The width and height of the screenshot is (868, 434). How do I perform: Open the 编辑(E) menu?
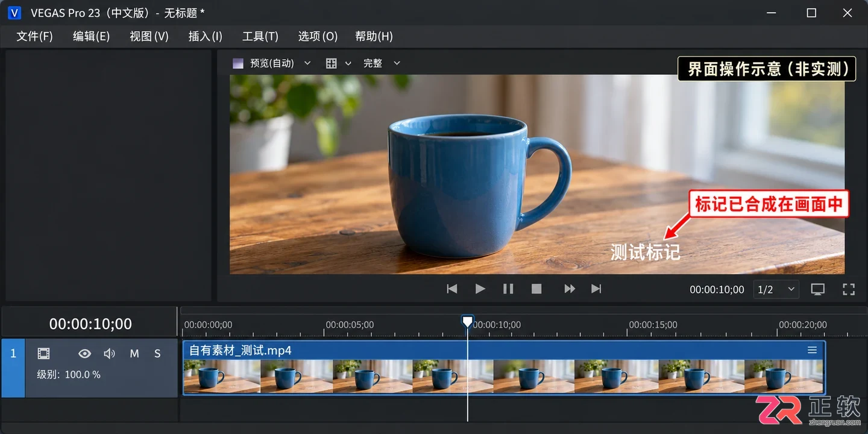coord(92,36)
